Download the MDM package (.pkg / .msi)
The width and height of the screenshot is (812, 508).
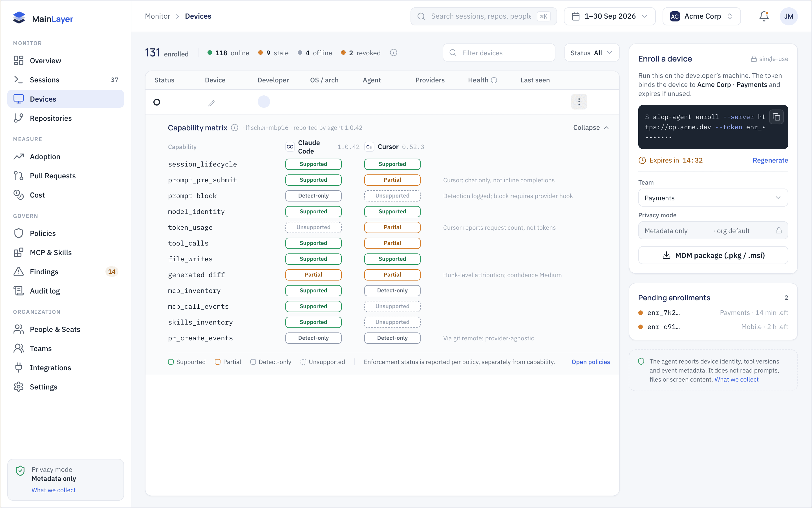pyautogui.click(x=713, y=255)
